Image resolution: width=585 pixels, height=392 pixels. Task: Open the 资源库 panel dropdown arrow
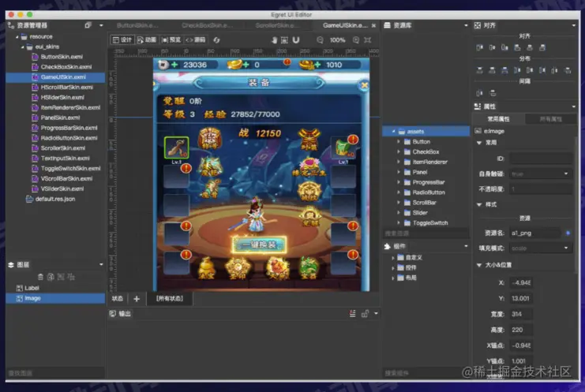(x=466, y=25)
